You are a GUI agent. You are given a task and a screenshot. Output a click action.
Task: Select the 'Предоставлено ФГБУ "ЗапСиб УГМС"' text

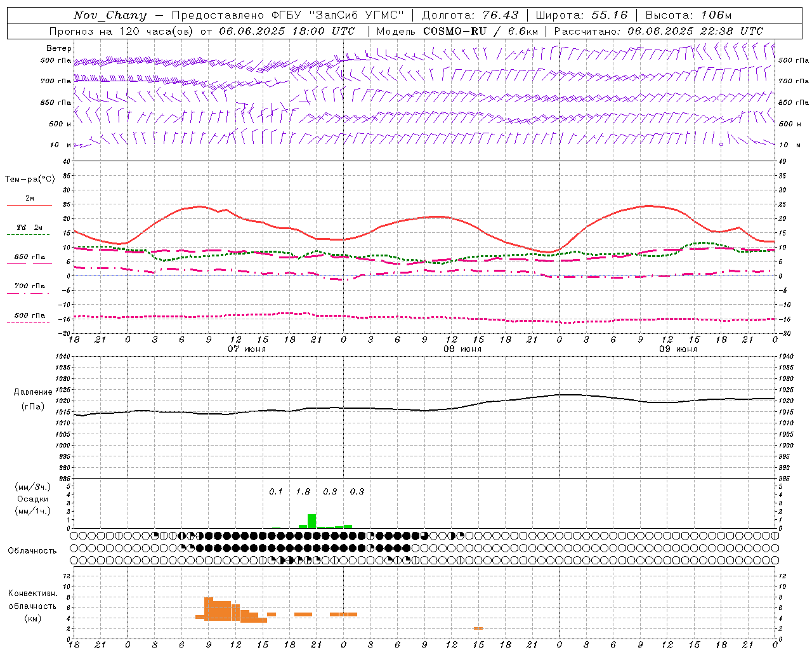pos(288,15)
